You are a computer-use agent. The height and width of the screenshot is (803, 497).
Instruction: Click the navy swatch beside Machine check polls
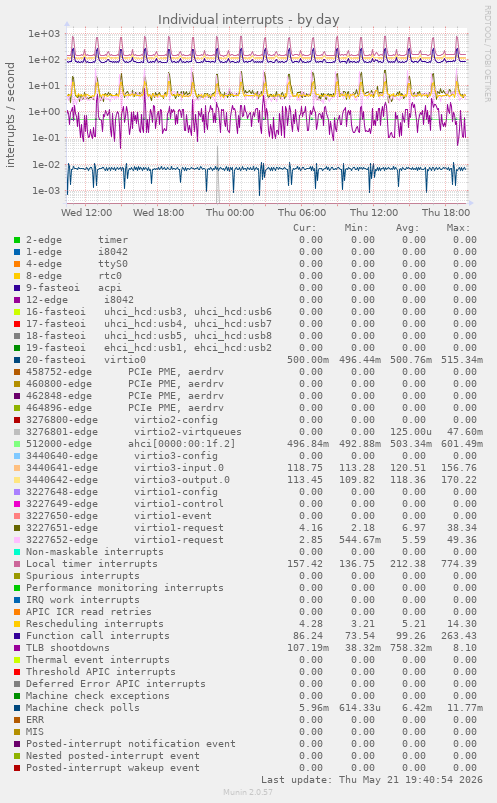coord(17,708)
